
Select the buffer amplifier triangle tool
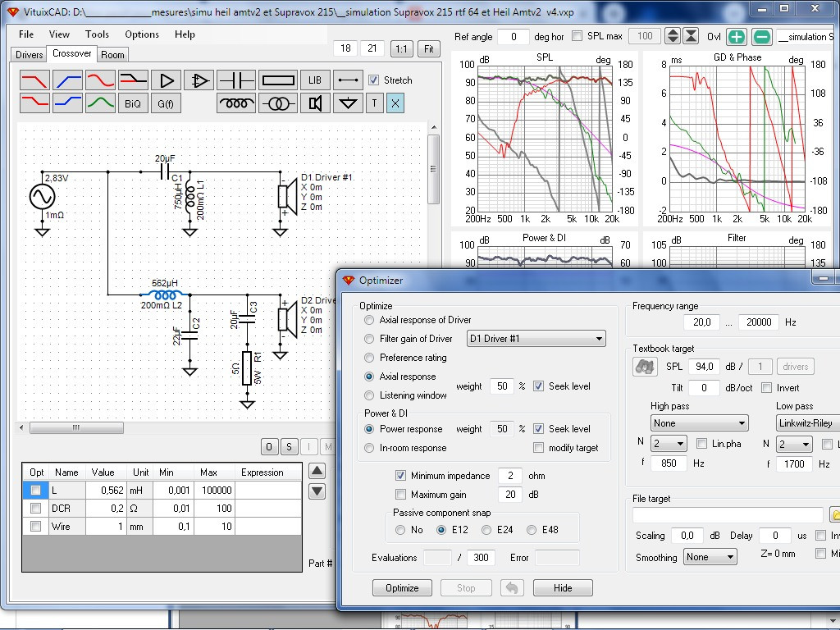[167, 80]
